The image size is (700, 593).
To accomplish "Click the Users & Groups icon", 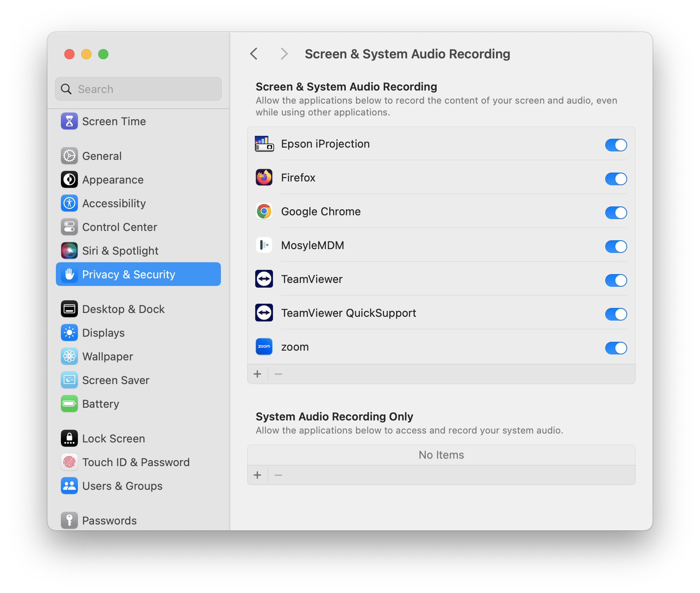I will coord(69,486).
